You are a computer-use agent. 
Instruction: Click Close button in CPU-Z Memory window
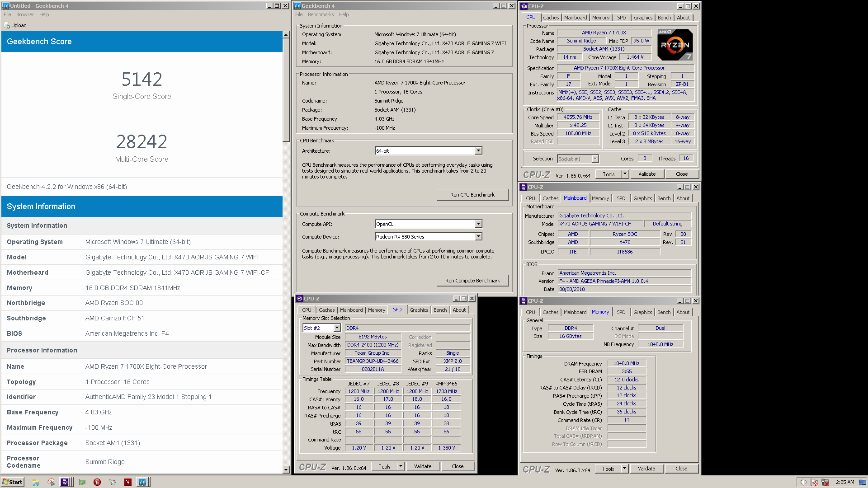681,469
